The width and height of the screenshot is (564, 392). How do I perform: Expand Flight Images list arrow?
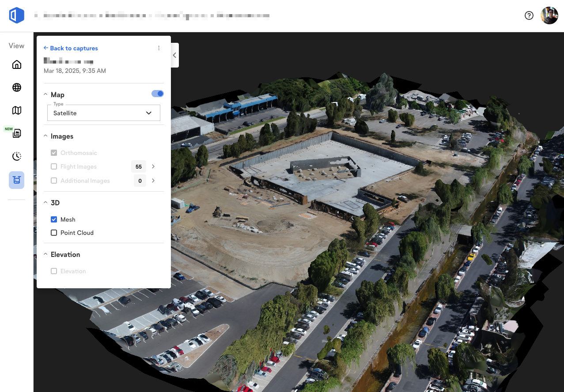(x=153, y=167)
